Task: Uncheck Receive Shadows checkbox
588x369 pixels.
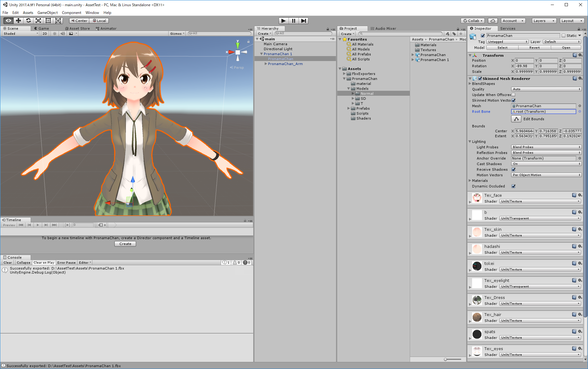Action: pyautogui.click(x=513, y=169)
